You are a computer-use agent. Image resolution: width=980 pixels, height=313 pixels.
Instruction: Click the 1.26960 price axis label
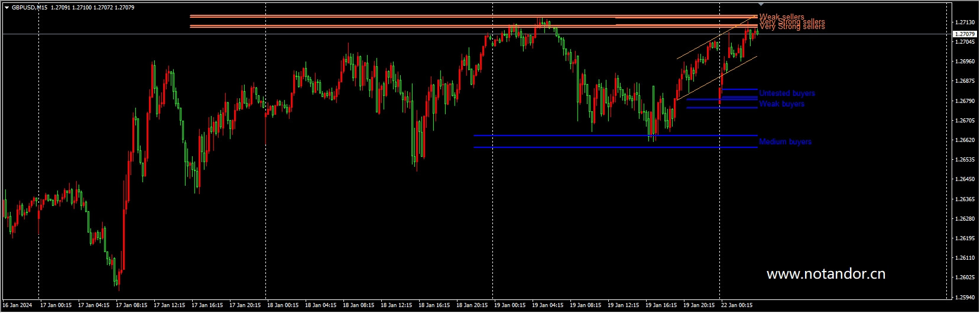pos(965,62)
